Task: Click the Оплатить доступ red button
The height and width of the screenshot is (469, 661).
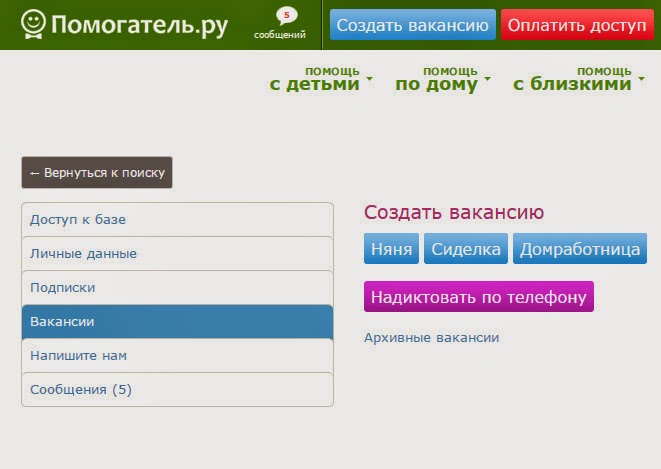Action: coord(577,25)
